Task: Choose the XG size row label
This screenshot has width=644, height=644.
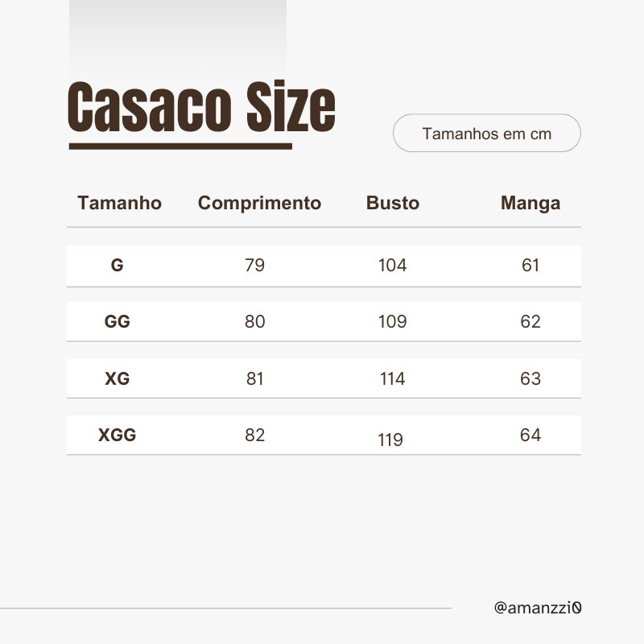Action: 118,378
